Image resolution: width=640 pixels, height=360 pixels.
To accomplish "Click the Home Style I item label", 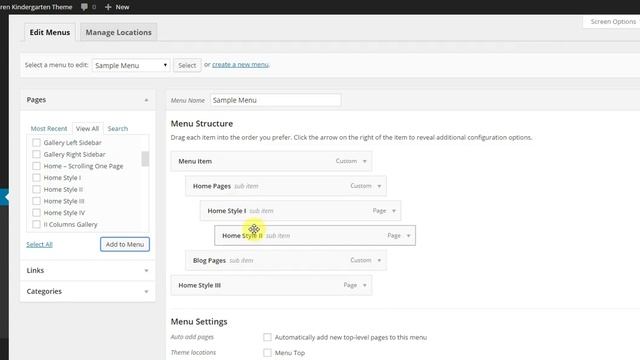I will pyautogui.click(x=227, y=211).
